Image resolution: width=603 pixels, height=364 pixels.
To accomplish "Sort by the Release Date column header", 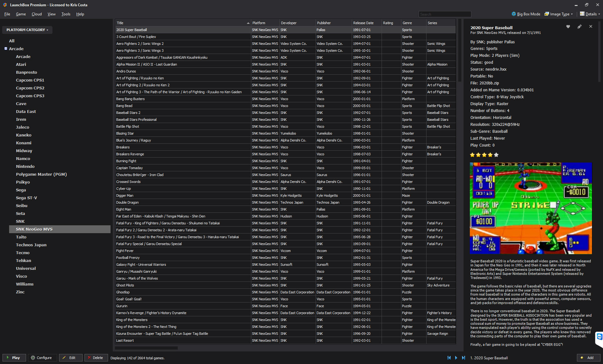I will [367, 23].
